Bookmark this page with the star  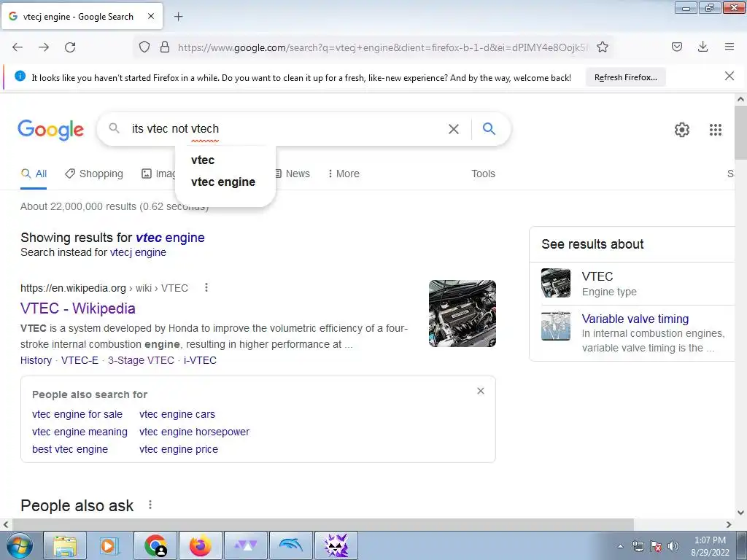(603, 47)
